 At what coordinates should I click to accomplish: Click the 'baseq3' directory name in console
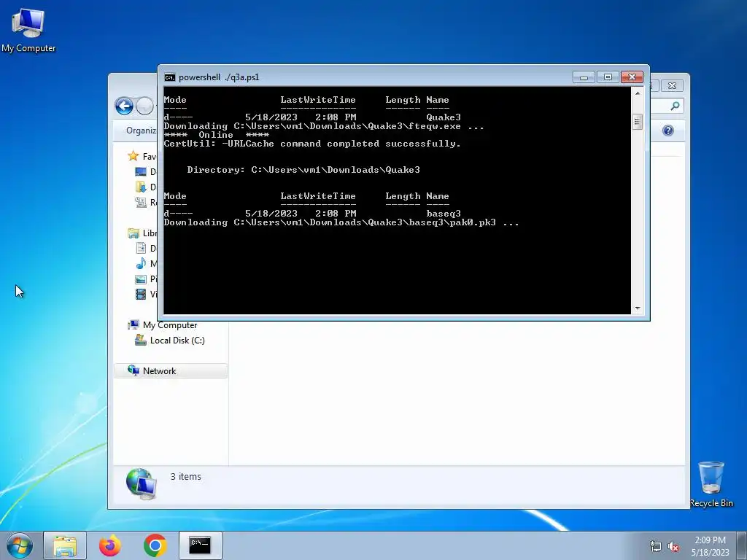click(x=444, y=214)
